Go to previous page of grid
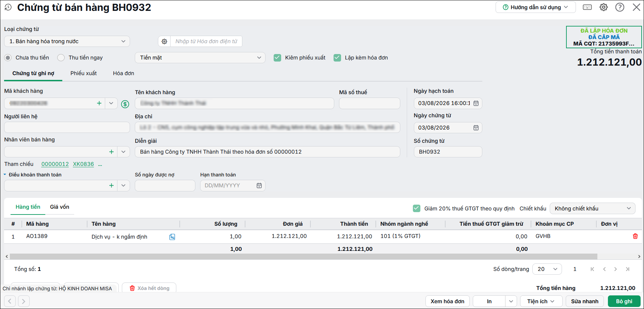 [604, 269]
